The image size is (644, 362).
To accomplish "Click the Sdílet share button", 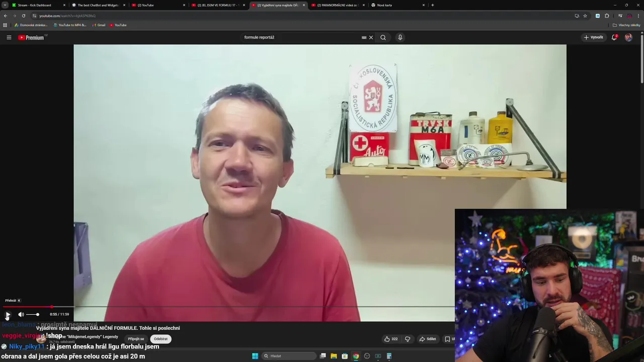I will pos(428,339).
